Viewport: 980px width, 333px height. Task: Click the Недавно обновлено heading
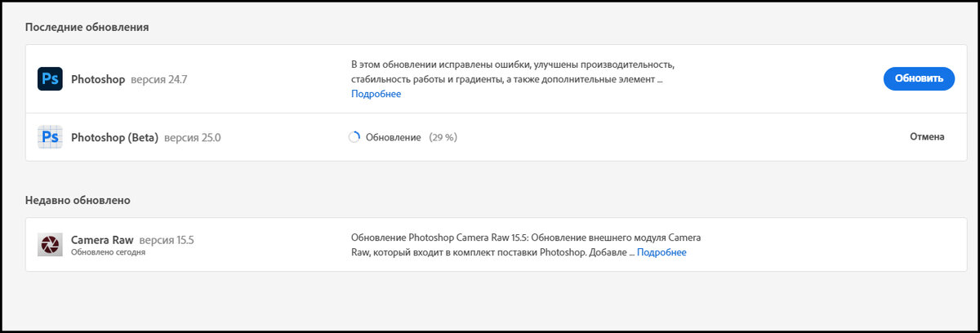coord(78,200)
